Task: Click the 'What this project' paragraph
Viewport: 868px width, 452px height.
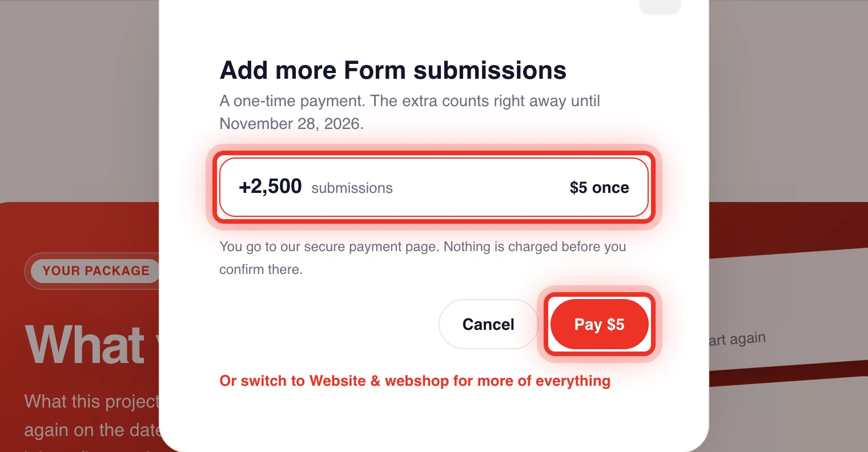Action: [91, 401]
